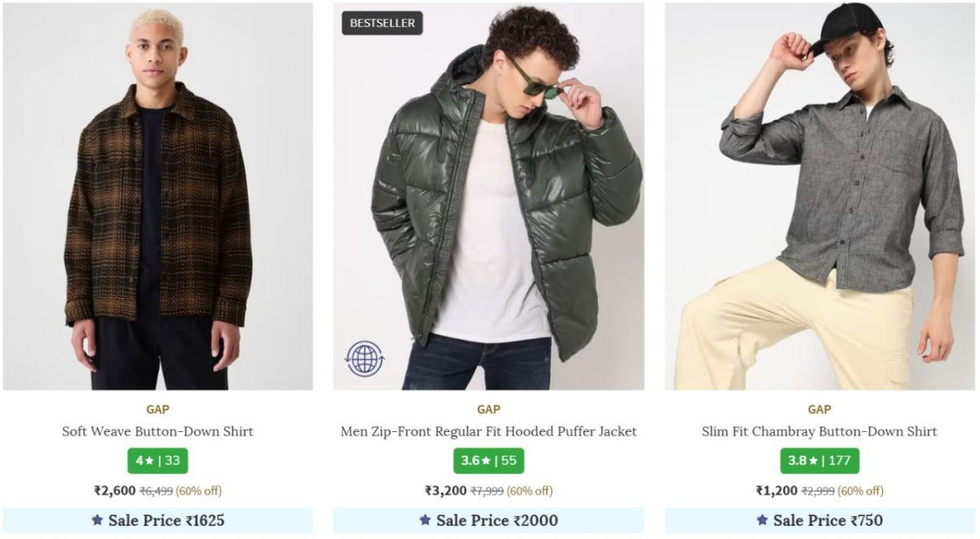Open the Slim Fit Chambray Shirt photo
980x539 pixels.
[x=819, y=196]
